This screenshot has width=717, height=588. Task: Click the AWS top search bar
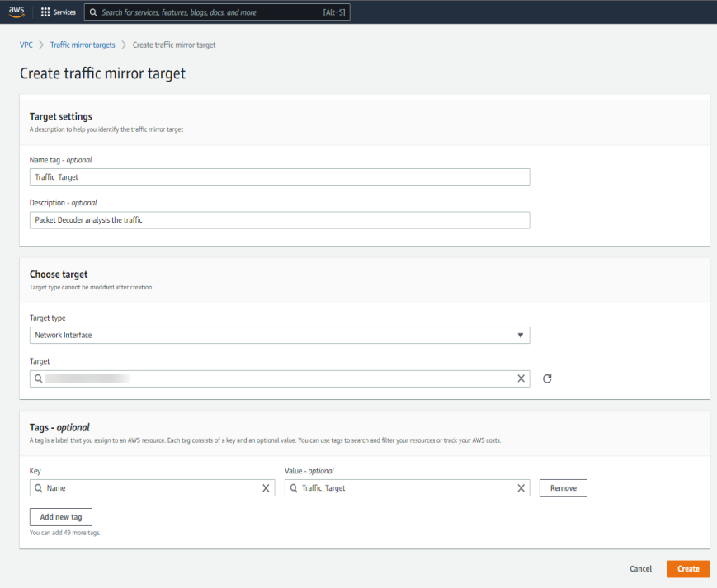coord(216,12)
